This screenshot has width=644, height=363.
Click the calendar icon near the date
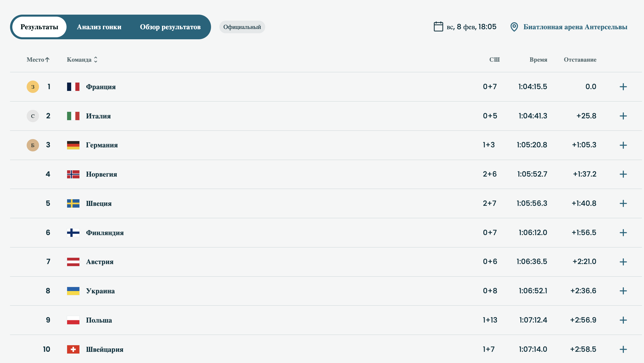click(438, 27)
